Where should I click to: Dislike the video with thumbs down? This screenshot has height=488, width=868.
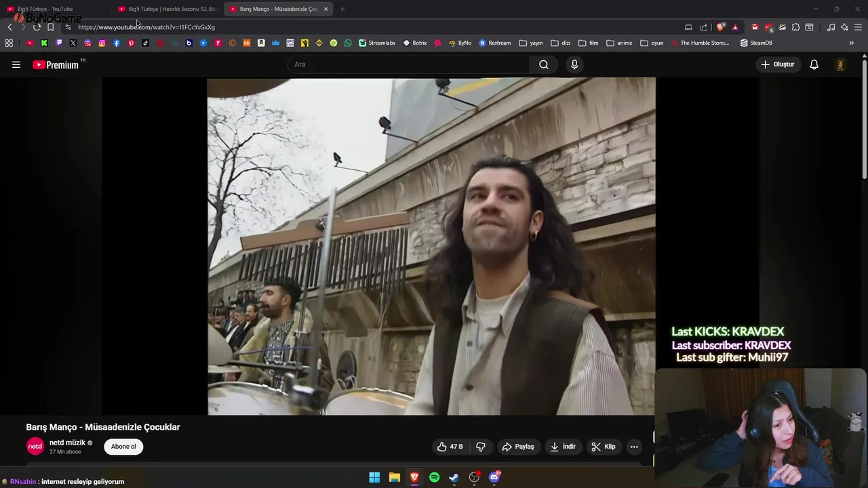[x=481, y=447]
